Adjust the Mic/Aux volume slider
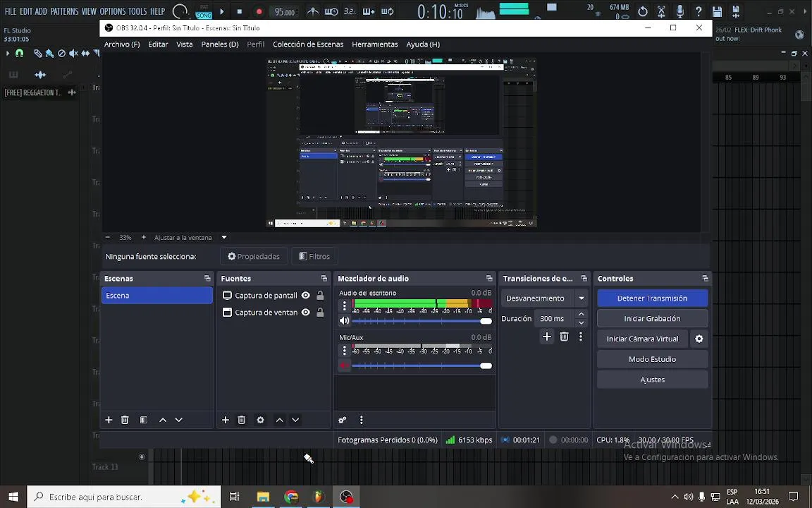This screenshot has width=812, height=508. pos(422,365)
